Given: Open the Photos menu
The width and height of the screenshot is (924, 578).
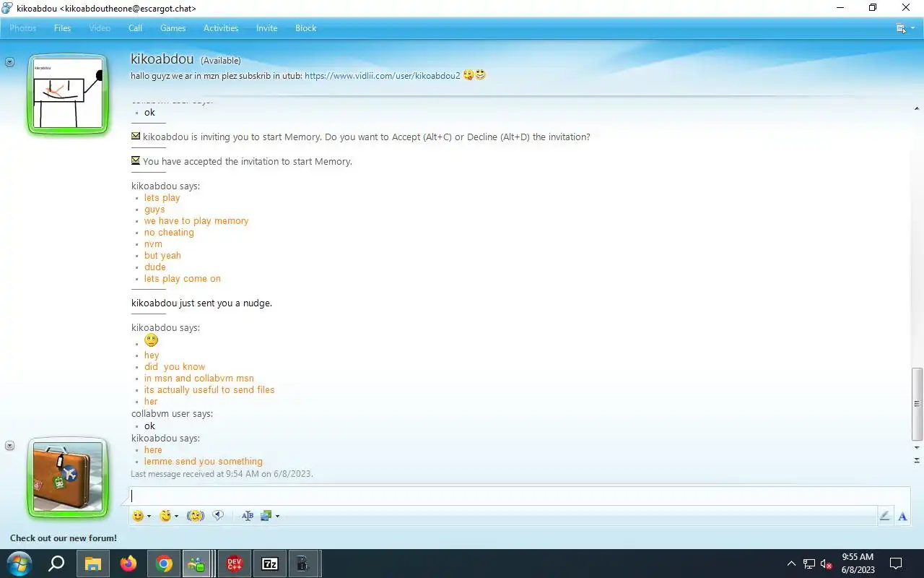Looking at the screenshot, I should click(x=23, y=28).
